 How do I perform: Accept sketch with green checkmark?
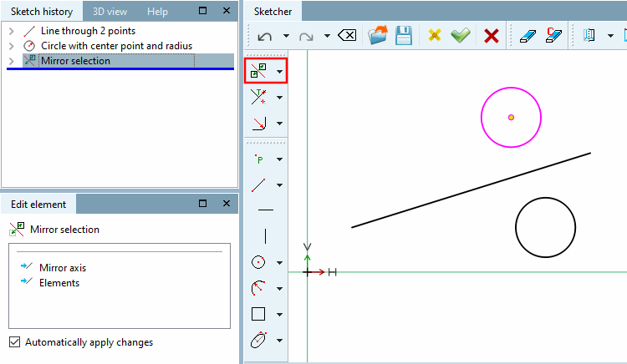click(x=461, y=36)
